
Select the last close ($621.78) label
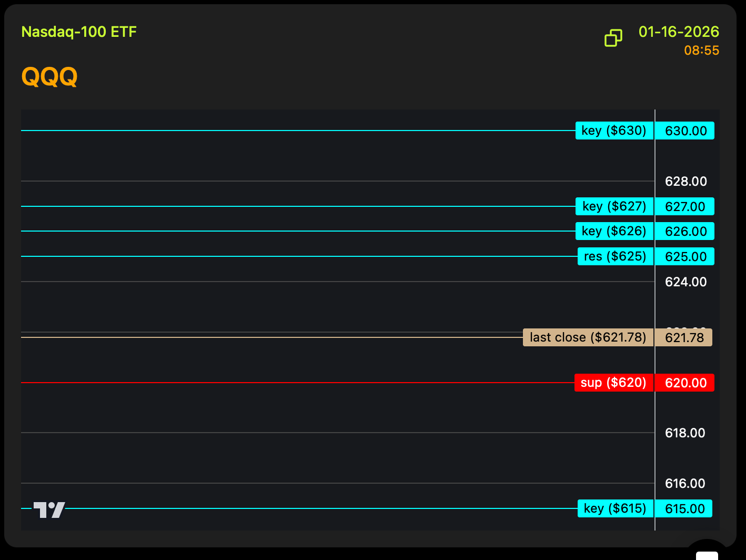588,337
